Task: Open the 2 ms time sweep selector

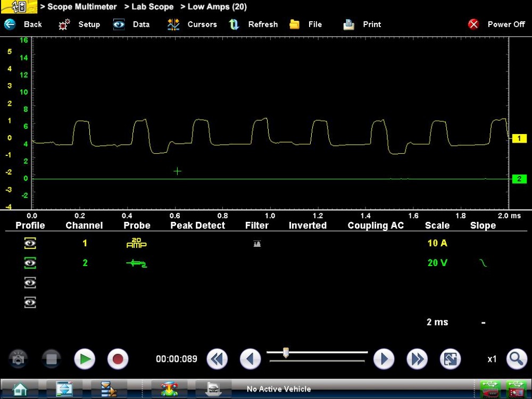Action: point(437,322)
